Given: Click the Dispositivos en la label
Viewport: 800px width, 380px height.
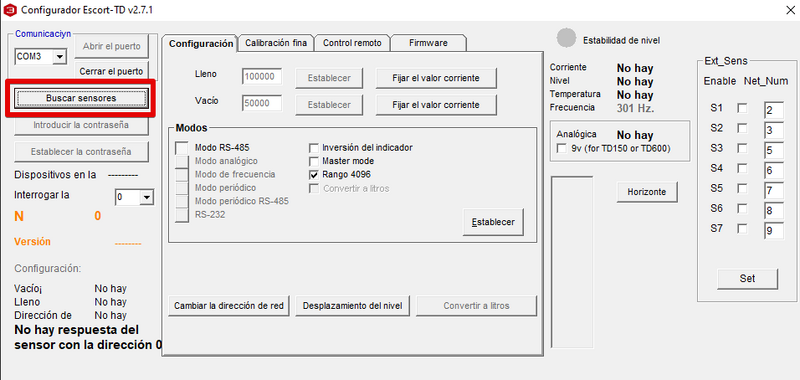Looking at the screenshot, I should click(x=55, y=175).
